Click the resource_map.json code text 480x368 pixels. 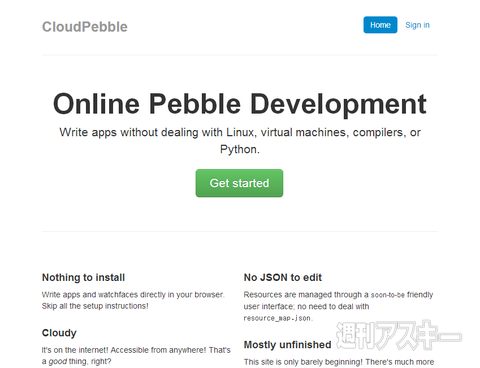click(x=278, y=318)
